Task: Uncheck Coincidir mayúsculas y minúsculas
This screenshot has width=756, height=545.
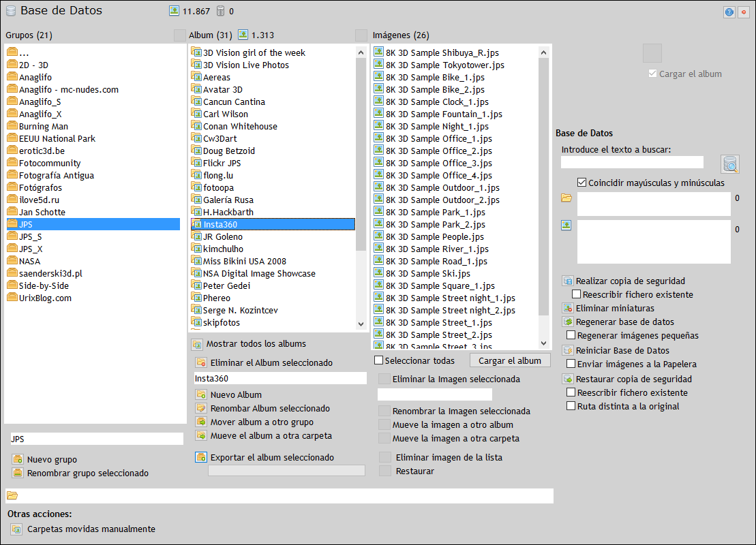Action: (x=582, y=183)
